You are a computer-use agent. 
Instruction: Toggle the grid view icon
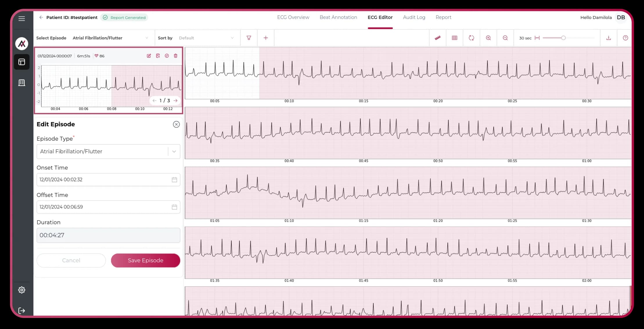455,38
